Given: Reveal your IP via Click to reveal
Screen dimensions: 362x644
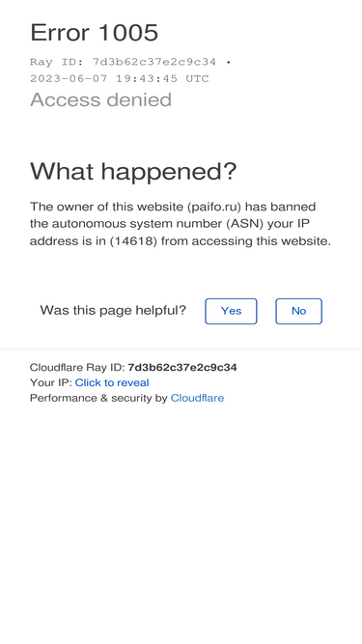Looking at the screenshot, I should [x=112, y=382].
